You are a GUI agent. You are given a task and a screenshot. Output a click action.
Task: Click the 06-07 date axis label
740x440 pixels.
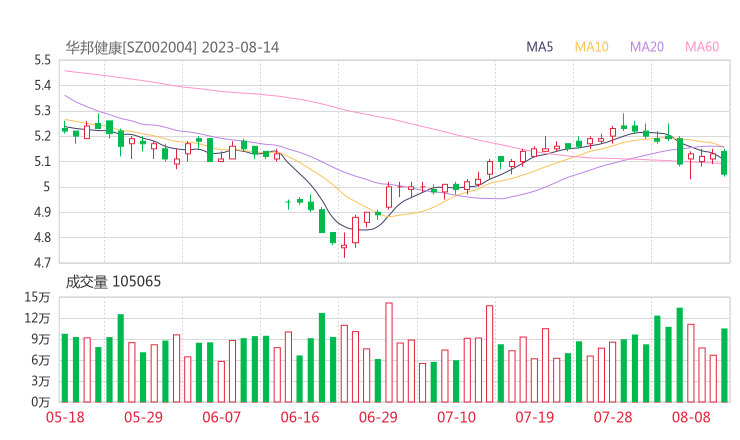point(221,417)
